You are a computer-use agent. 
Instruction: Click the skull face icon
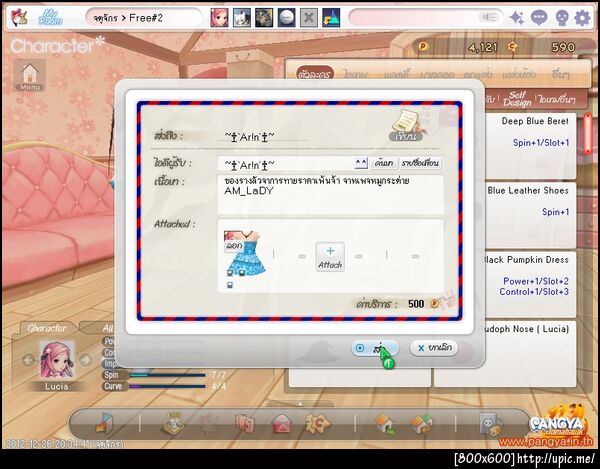pos(561,18)
